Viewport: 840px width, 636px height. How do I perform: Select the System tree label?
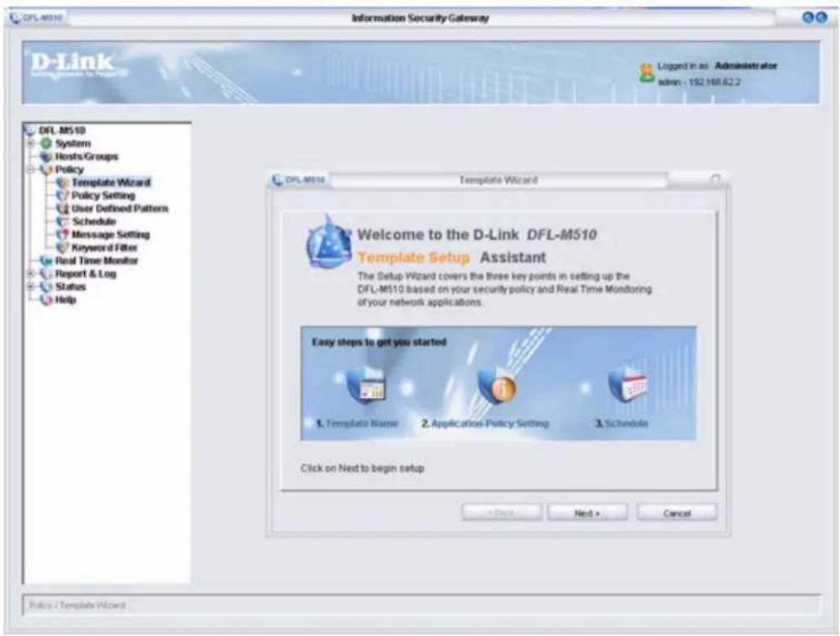[73, 144]
